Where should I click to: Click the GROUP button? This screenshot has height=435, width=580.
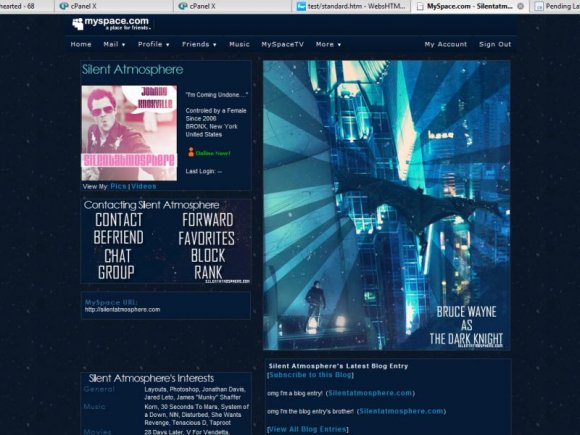click(x=117, y=272)
